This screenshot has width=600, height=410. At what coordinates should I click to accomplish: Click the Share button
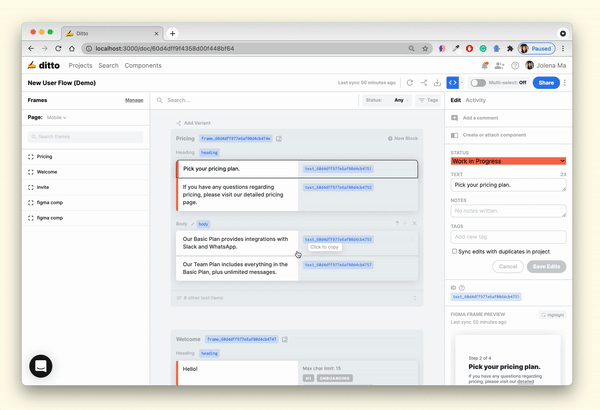[x=546, y=83]
